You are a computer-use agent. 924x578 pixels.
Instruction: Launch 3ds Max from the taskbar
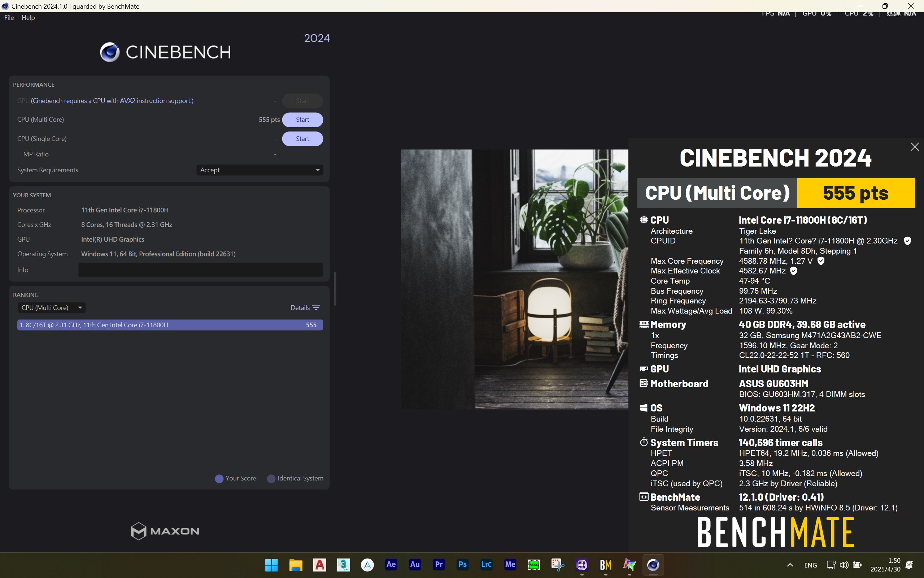pyautogui.click(x=343, y=565)
